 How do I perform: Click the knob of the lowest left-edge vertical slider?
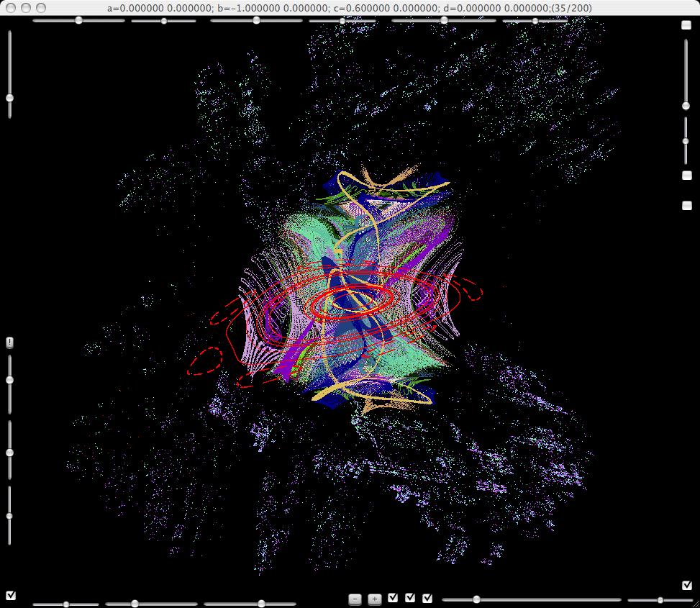pos(9,516)
